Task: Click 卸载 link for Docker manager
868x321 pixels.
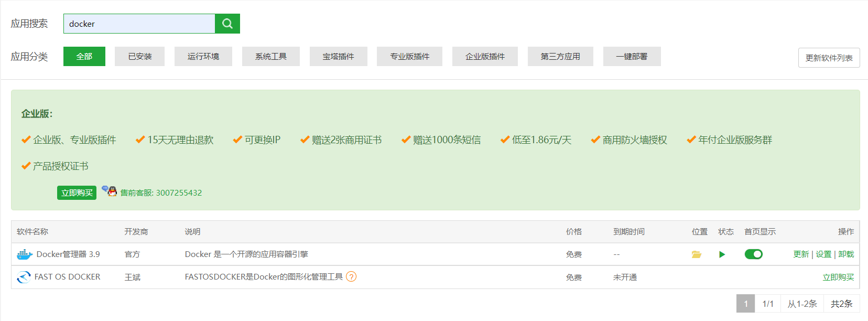Action: [x=846, y=254]
